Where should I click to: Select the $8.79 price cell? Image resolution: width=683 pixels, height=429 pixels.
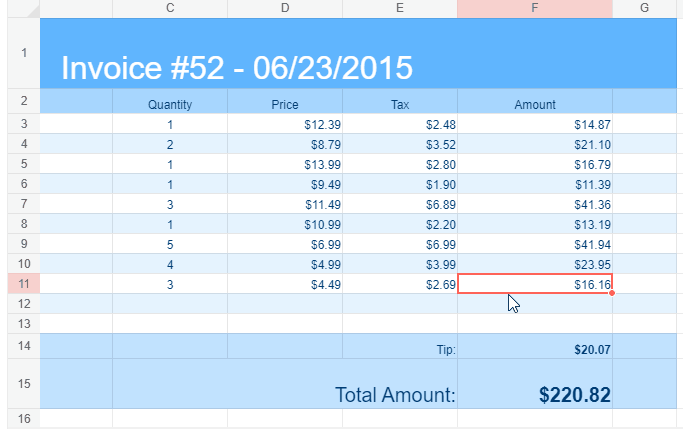click(x=285, y=144)
